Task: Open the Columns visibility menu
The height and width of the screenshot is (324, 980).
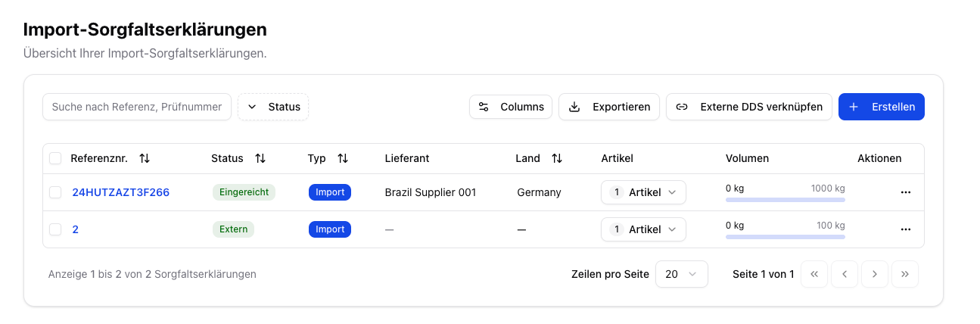Action: tap(511, 107)
